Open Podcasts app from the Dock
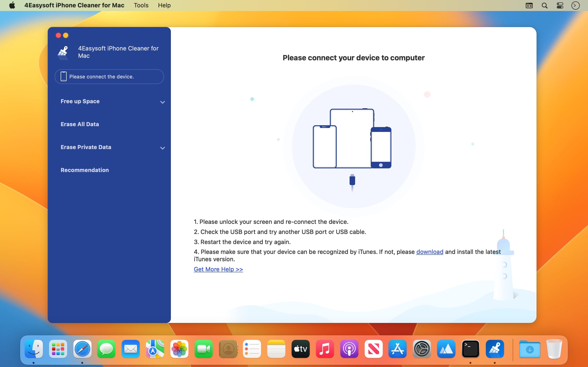 tap(349, 349)
